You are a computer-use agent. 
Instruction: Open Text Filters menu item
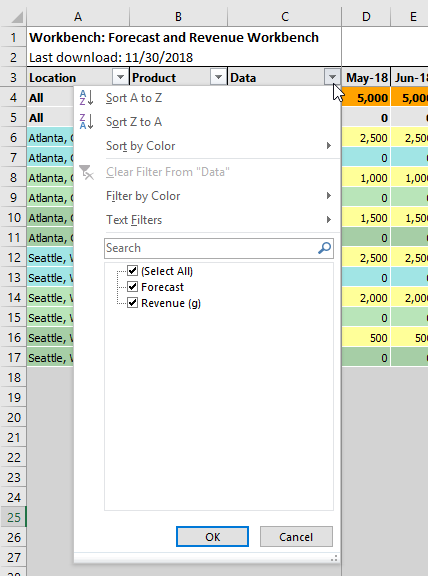(207, 220)
